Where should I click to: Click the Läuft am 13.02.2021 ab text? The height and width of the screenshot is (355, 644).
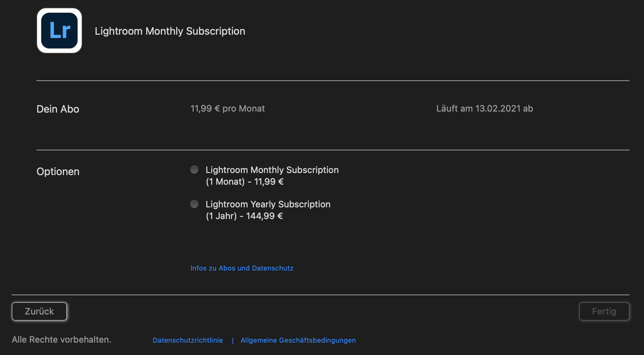(x=485, y=108)
